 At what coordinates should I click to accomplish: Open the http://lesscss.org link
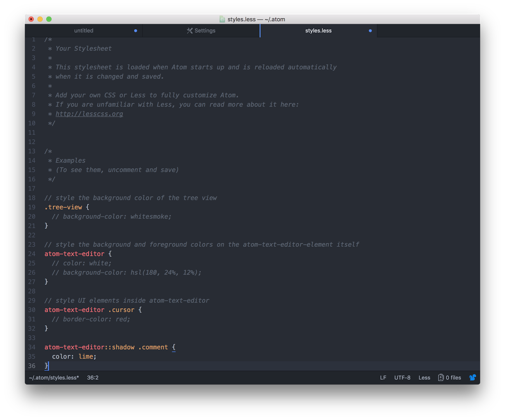click(89, 114)
